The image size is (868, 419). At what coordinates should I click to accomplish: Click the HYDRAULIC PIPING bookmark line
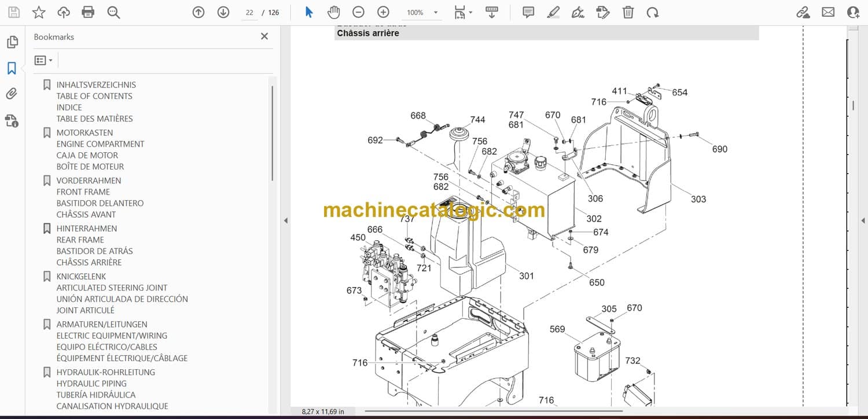(91, 384)
